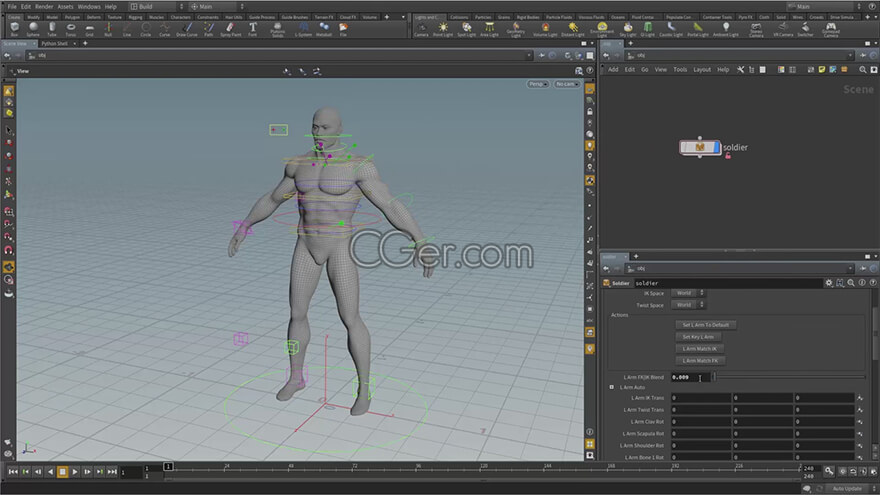Open the Build desktop dropdown
This screenshot has height=495, width=880.
(x=157, y=7)
